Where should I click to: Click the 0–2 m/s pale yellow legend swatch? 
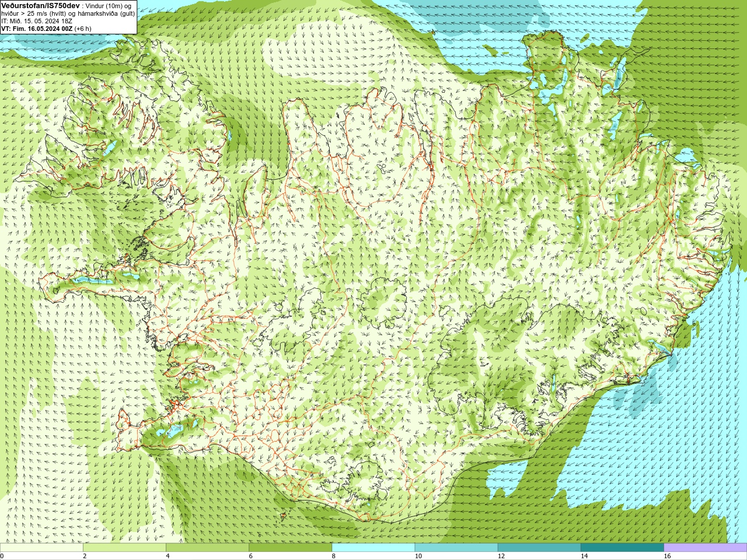click(x=41, y=548)
